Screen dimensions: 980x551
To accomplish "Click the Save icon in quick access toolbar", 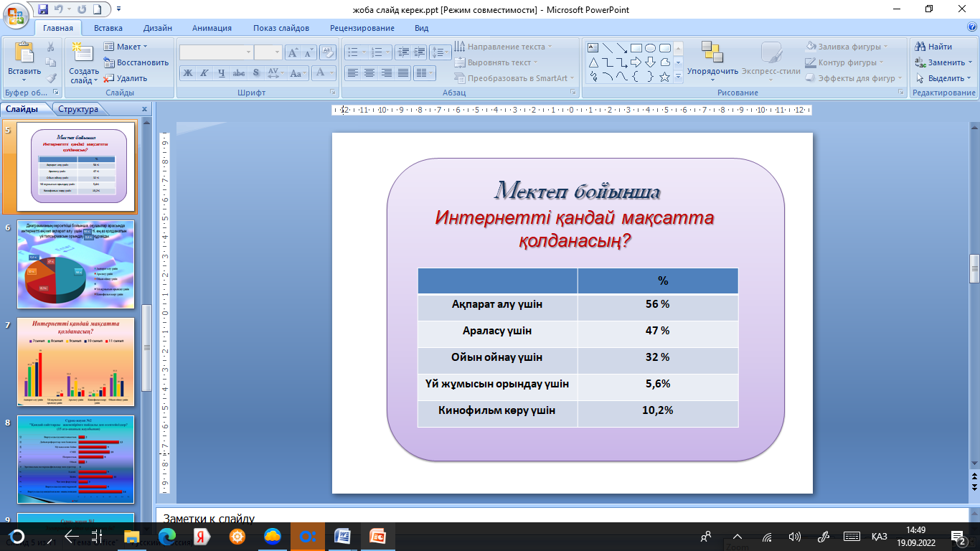I will [43, 10].
